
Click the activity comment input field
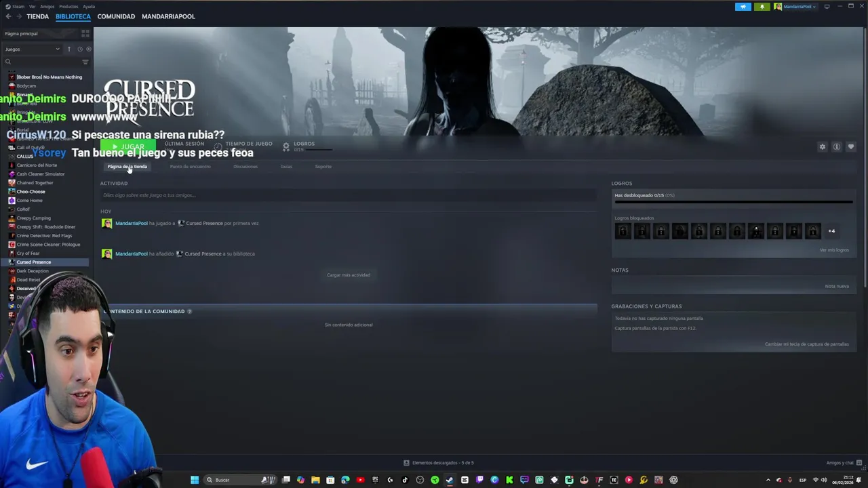pyautogui.click(x=348, y=195)
